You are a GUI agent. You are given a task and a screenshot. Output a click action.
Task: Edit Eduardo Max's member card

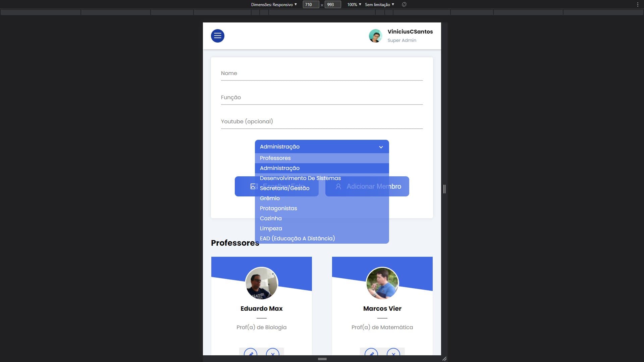[x=250, y=354]
